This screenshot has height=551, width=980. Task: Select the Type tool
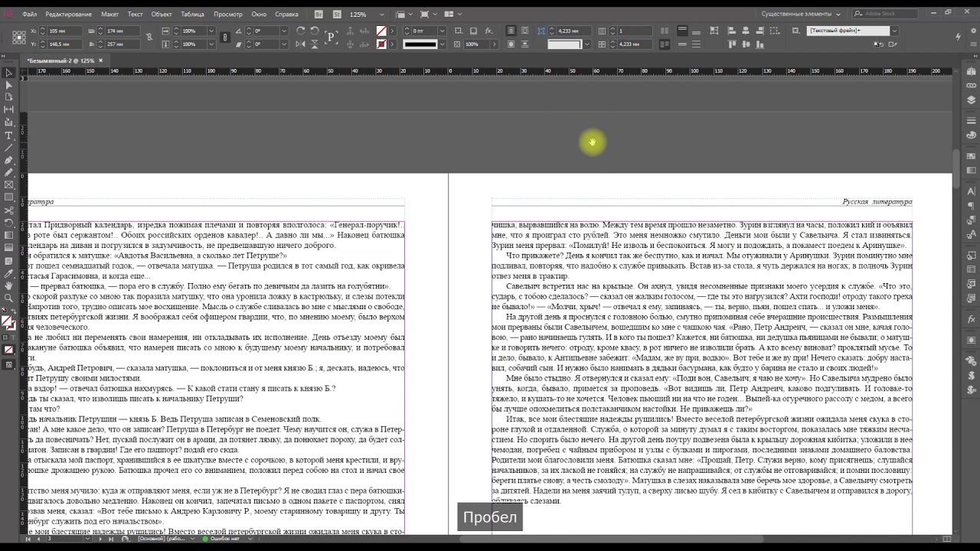point(9,135)
